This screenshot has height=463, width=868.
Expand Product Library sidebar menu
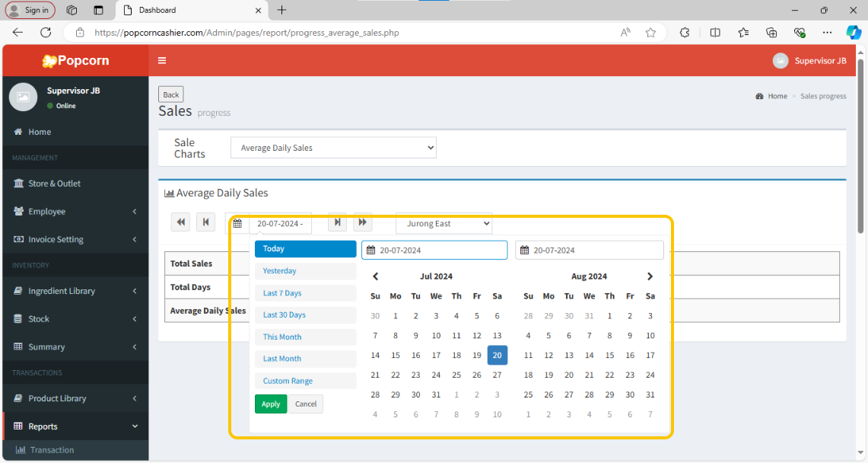coord(75,398)
